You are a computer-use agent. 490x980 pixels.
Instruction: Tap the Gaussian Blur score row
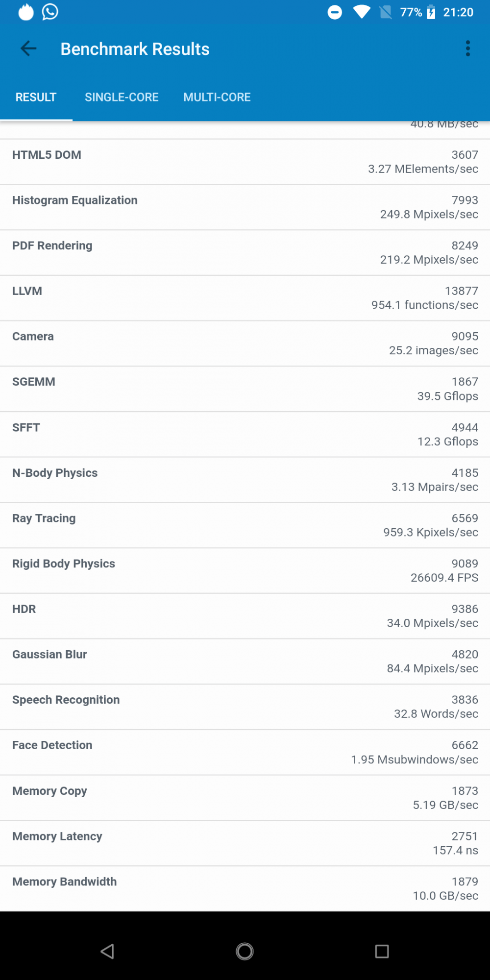coord(245,661)
